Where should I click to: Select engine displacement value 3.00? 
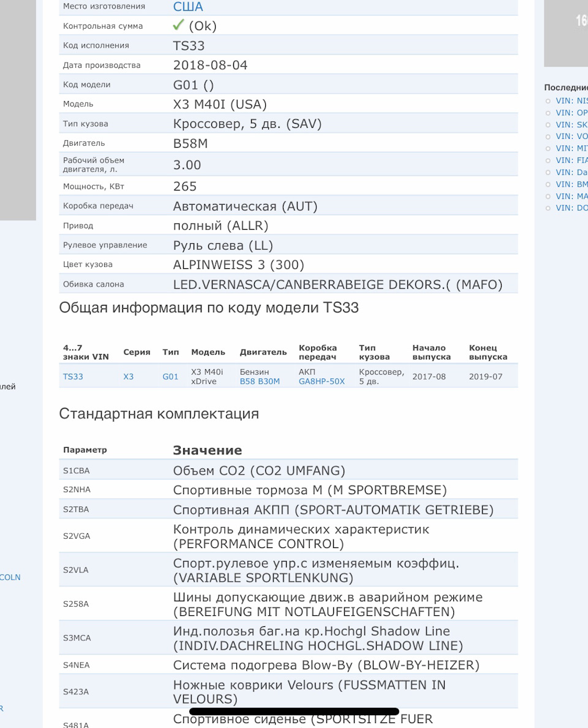[187, 165]
